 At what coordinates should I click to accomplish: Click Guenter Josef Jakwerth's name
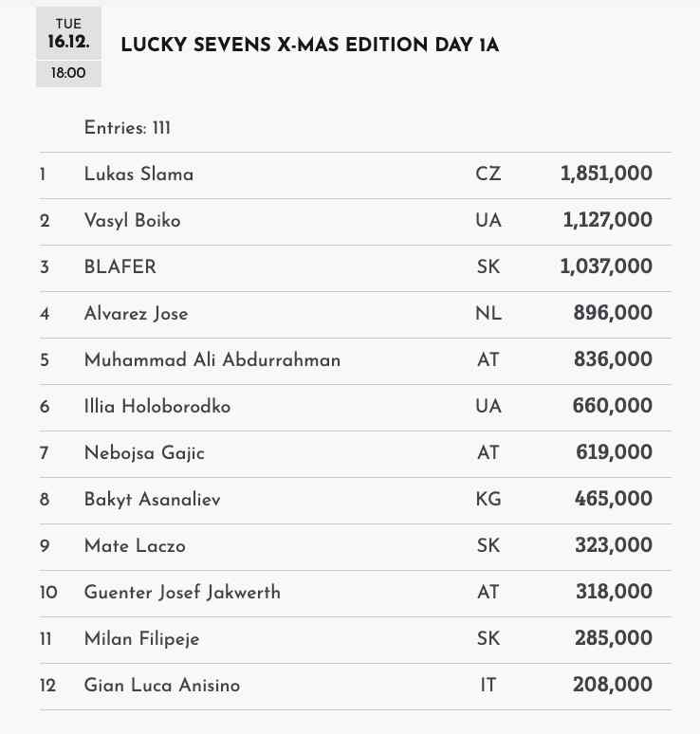[x=182, y=593]
